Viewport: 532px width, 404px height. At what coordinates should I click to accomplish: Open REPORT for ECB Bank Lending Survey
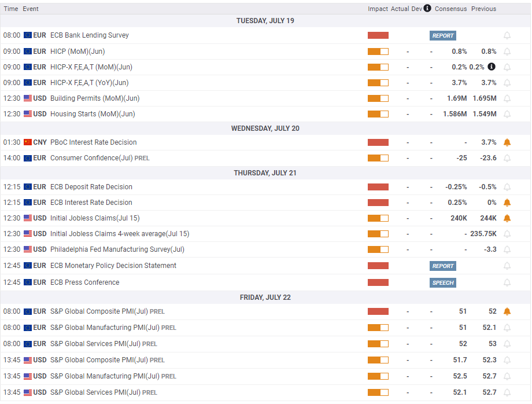point(443,35)
